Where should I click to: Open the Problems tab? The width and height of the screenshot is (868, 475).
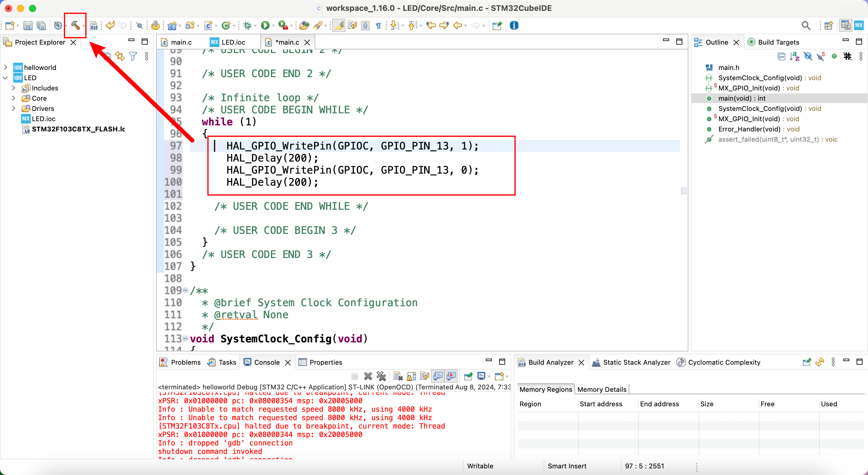click(180, 362)
